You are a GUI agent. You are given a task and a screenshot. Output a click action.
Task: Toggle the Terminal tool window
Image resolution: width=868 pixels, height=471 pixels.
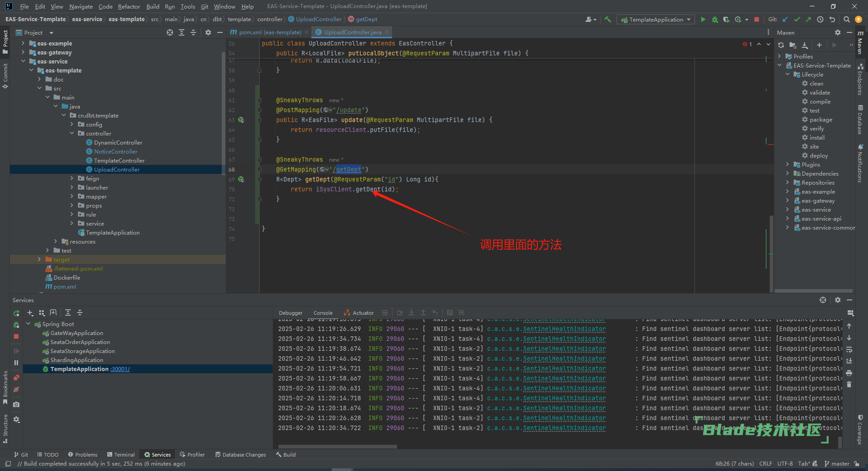(121, 454)
